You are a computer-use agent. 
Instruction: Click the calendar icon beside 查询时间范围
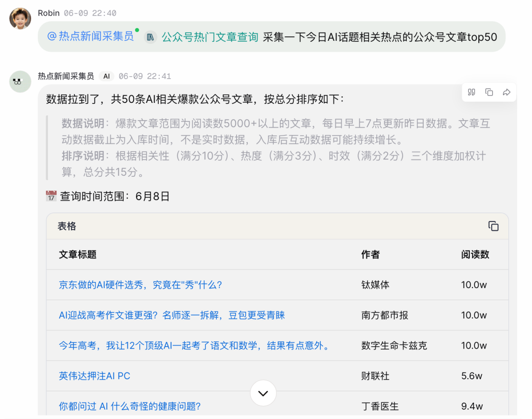coord(51,196)
